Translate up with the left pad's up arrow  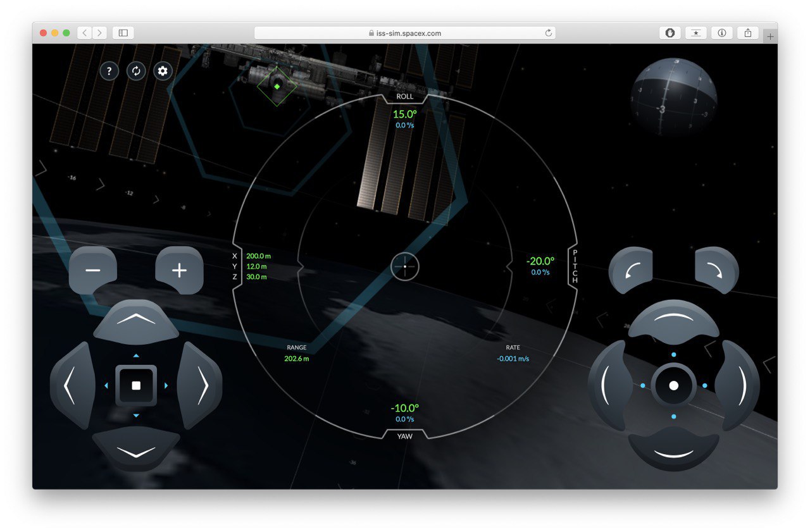pyautogui.click(x=136, y=321)
